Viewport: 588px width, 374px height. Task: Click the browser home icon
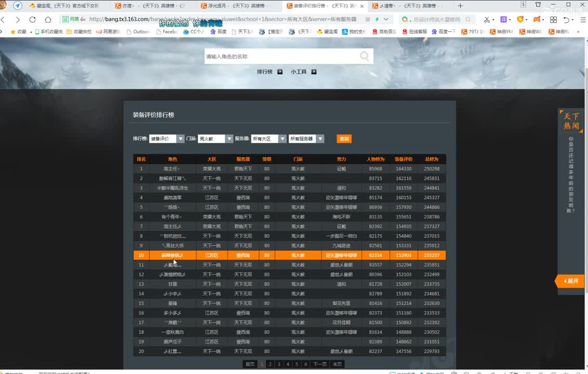click(x=48, y=20)
